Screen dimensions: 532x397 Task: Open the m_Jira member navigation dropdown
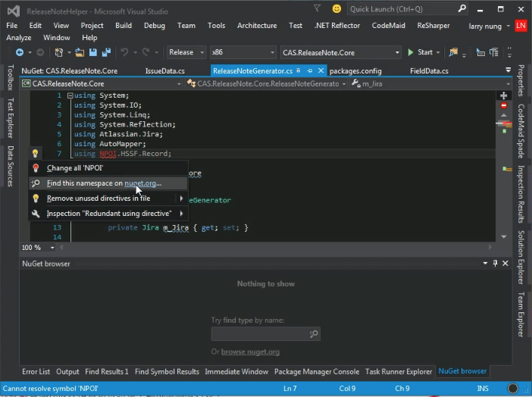[431, 83]
